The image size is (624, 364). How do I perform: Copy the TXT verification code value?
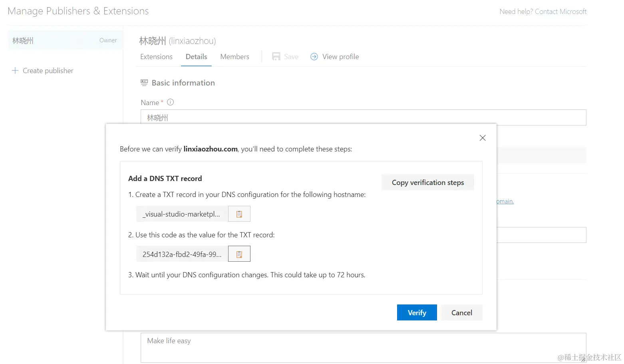239,254
